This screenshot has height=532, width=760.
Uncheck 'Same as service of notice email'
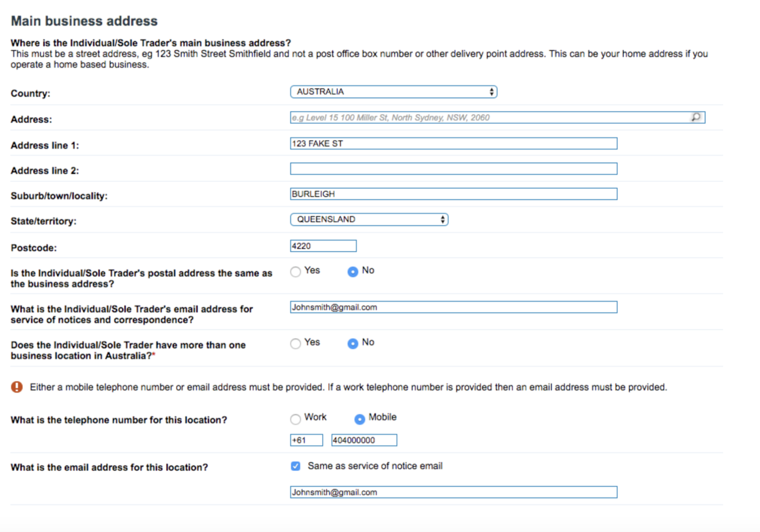click(295, 466)
